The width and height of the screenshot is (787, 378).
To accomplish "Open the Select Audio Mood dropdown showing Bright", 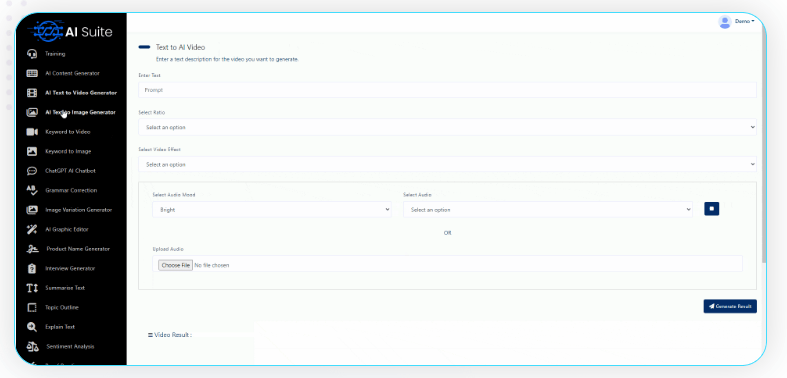I will tap(272, 210).
